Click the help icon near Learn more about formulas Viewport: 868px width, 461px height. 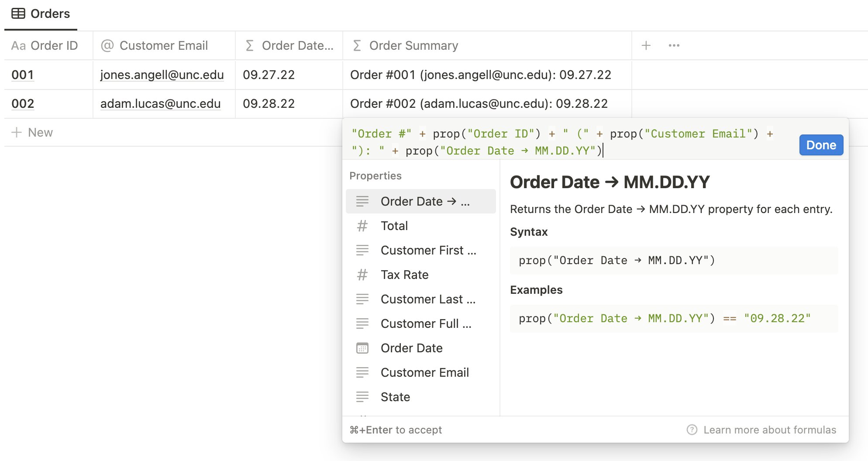point(692,430)
